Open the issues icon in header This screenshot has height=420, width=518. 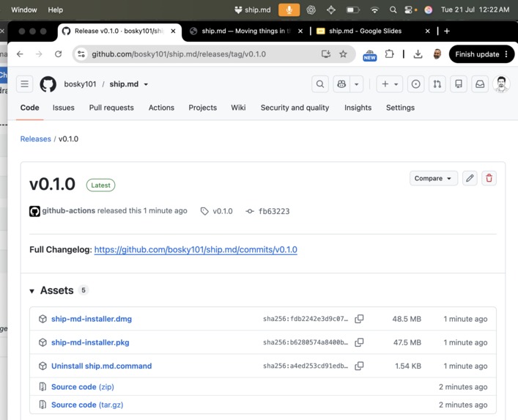415,84
